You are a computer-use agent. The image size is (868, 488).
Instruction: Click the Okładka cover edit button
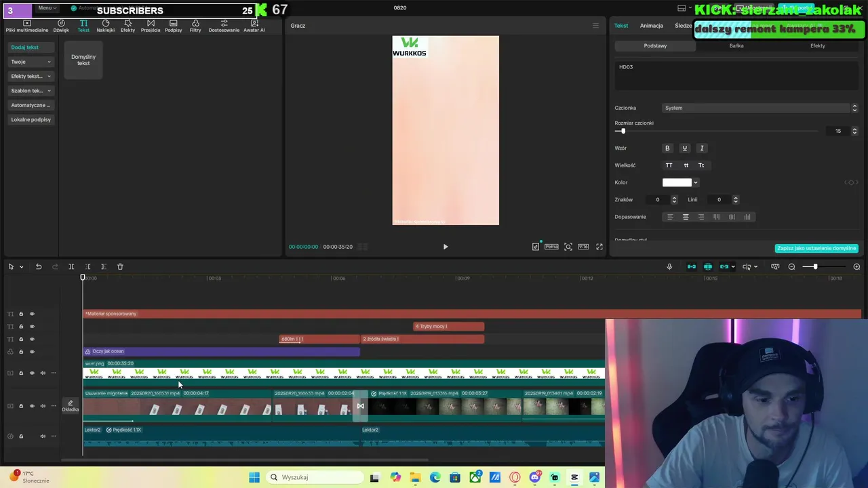(71, 406)
